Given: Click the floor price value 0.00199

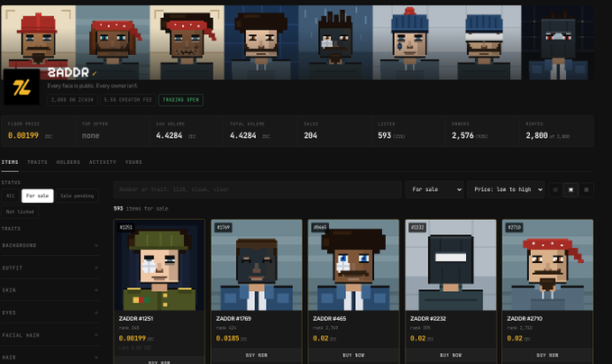Looking at the screenshot, I should (23, 135).
